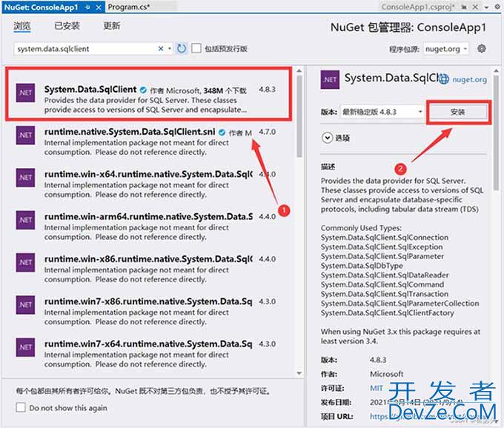Click the runtime.win-x86 package .NET icon
The height and width of the screenshot is (428, 504).
[25, 262]
